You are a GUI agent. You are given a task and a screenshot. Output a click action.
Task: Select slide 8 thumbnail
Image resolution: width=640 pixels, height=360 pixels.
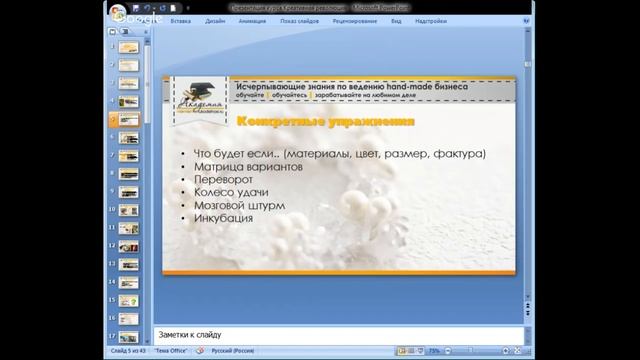click(129, 174)
